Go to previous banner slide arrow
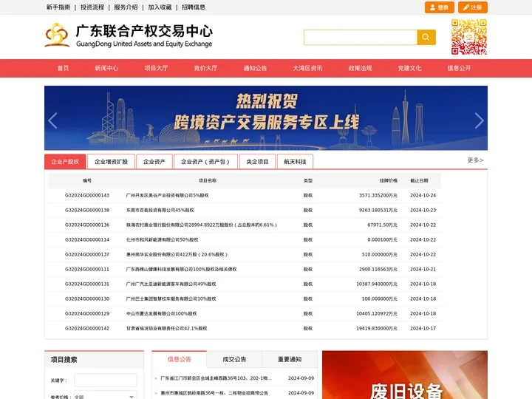 pyautogui.click(x=52, y=120)
